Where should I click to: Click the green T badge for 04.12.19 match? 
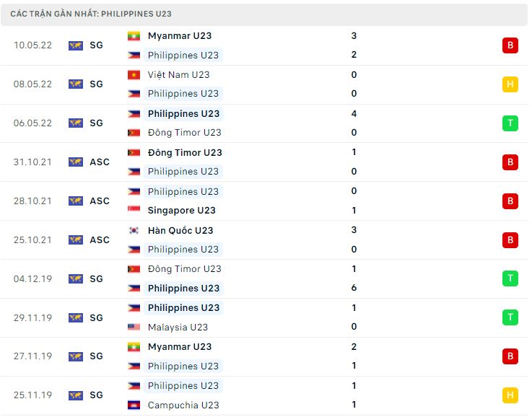pos(510,278)
